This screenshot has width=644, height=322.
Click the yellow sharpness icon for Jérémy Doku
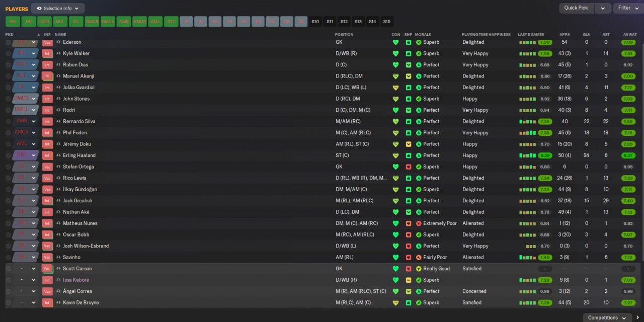(x=409, y=144)
